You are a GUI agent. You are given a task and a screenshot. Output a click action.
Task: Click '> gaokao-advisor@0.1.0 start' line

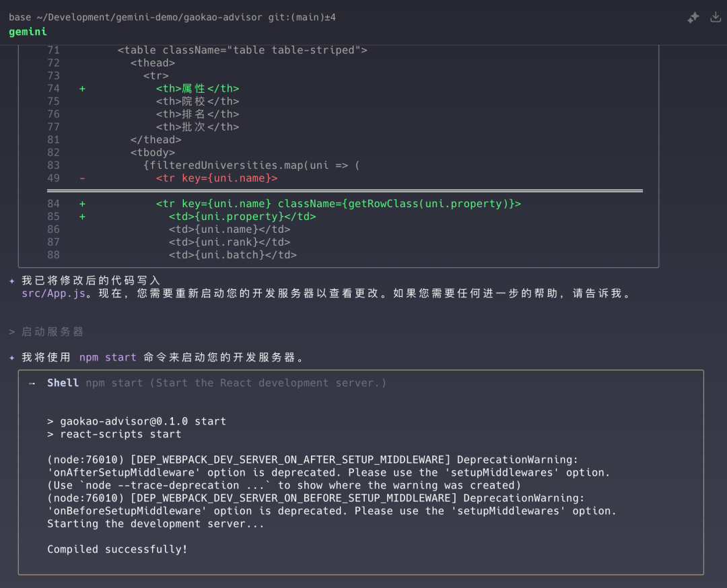[x=137, y=422]
